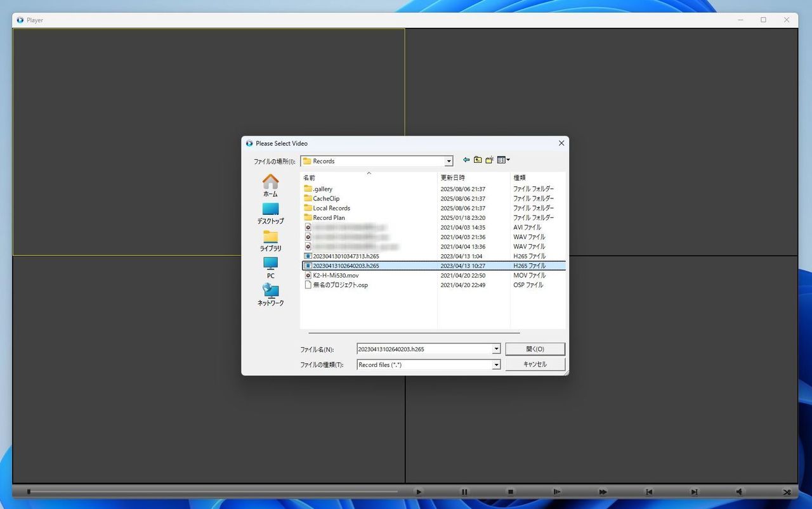Open the view menu dropdown icon

tap(504, 160)
